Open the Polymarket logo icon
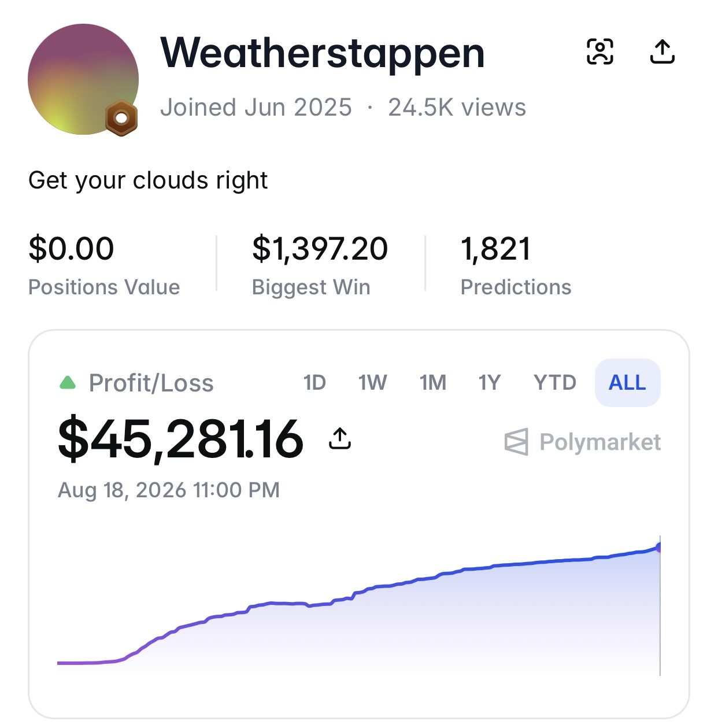Image resolution: width=718 pixels, height=728 pixels. point(516,442)
